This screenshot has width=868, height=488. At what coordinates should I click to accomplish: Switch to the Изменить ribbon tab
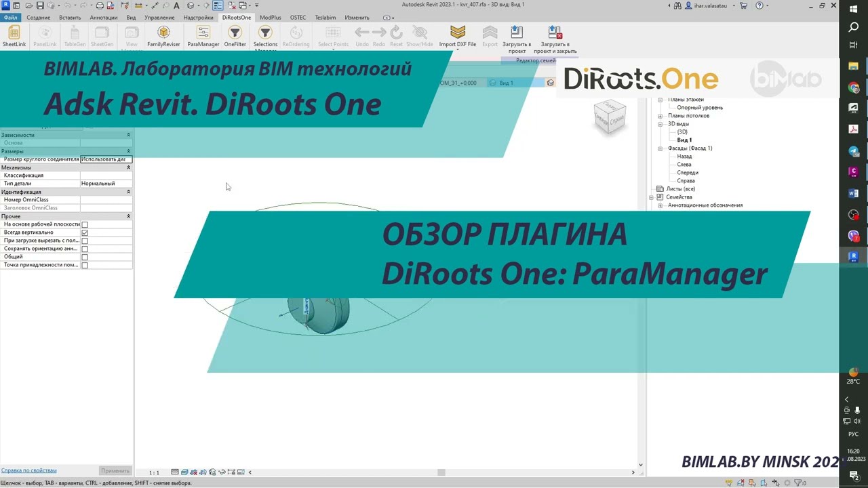(357, 18)
